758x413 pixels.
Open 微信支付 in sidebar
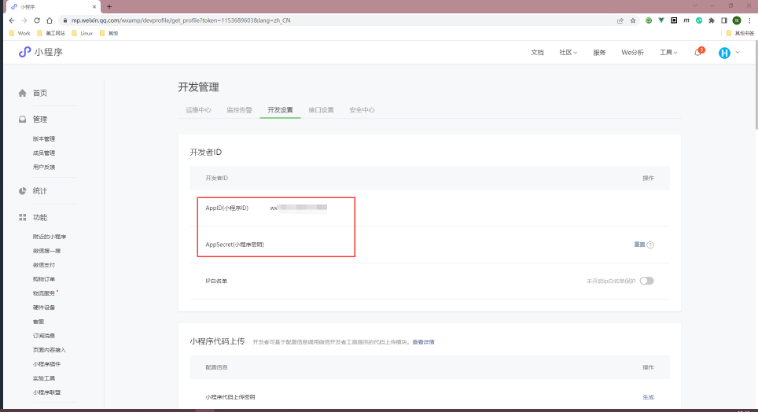(44, 265)
